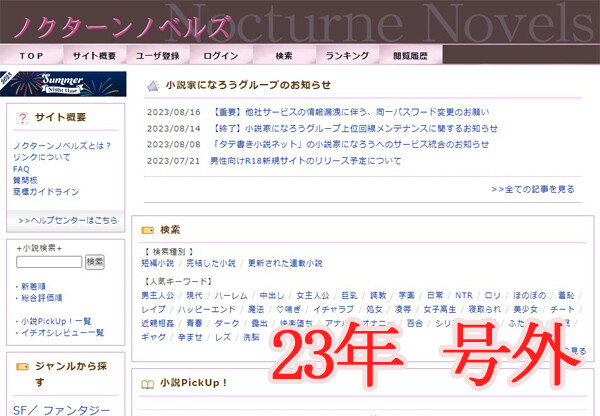The height and width of the screenshot is (416, 600).
Task: Open ノクターンノベルズとは? sidebar link
Action: pos(62,145)
